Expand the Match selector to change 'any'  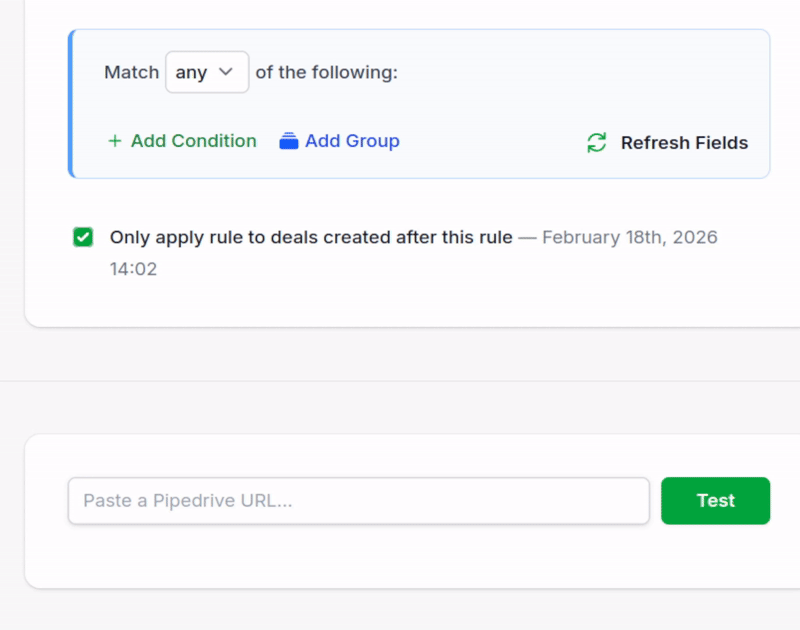[207, 71]
